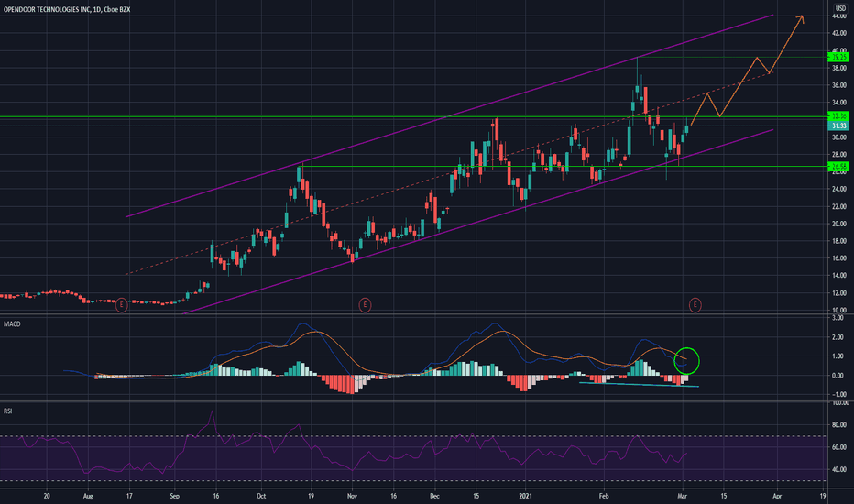Click the 22.00 price axis value
The image size is (854, 504).
click(839, 206)
